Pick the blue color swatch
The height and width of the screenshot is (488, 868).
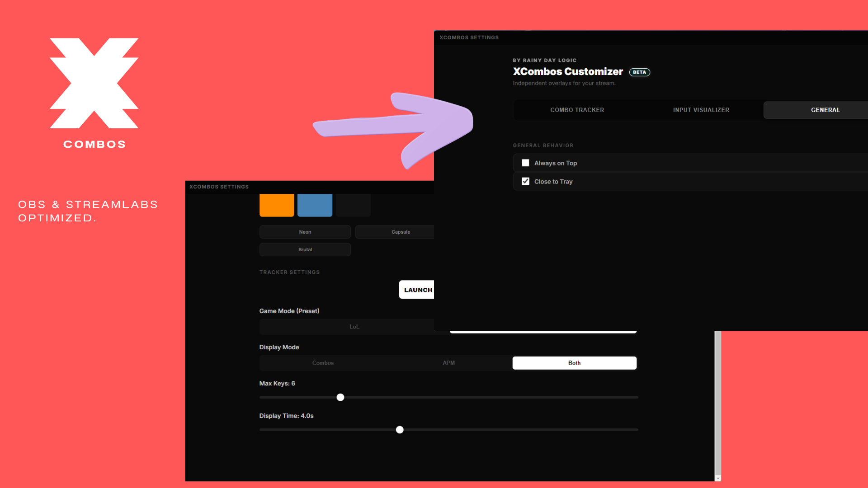click(315, 205)
